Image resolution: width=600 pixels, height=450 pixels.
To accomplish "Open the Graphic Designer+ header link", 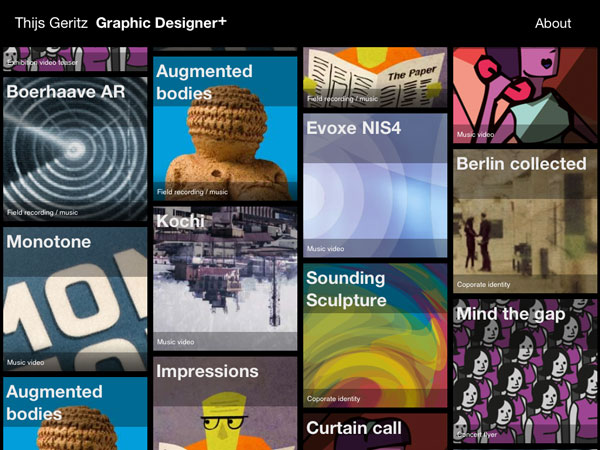I will [161, 23].
